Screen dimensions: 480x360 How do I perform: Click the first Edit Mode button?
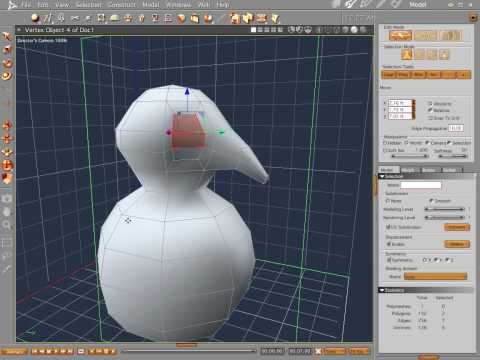[400, 35]
